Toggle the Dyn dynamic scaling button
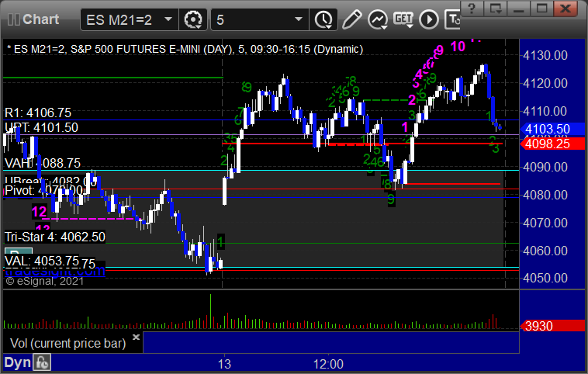 [17, 362]
